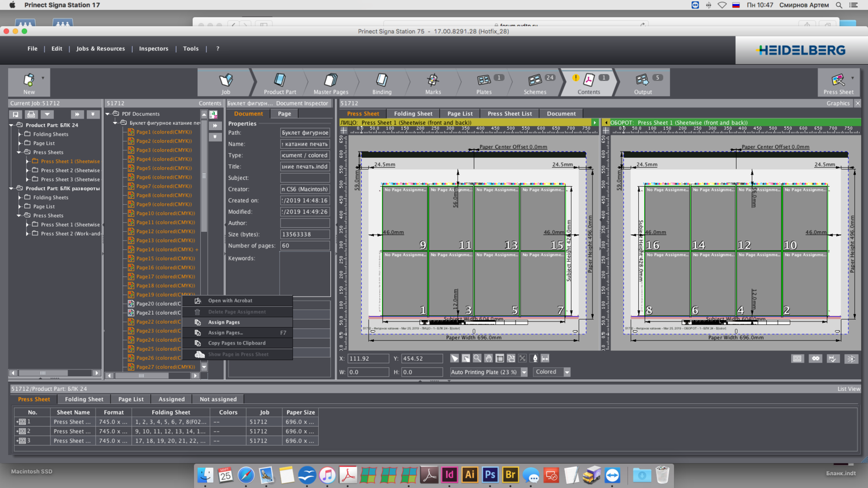This screenshot has width=868, height=488.
Task: Click the print icon in job panel
Action: pos(31,114)
